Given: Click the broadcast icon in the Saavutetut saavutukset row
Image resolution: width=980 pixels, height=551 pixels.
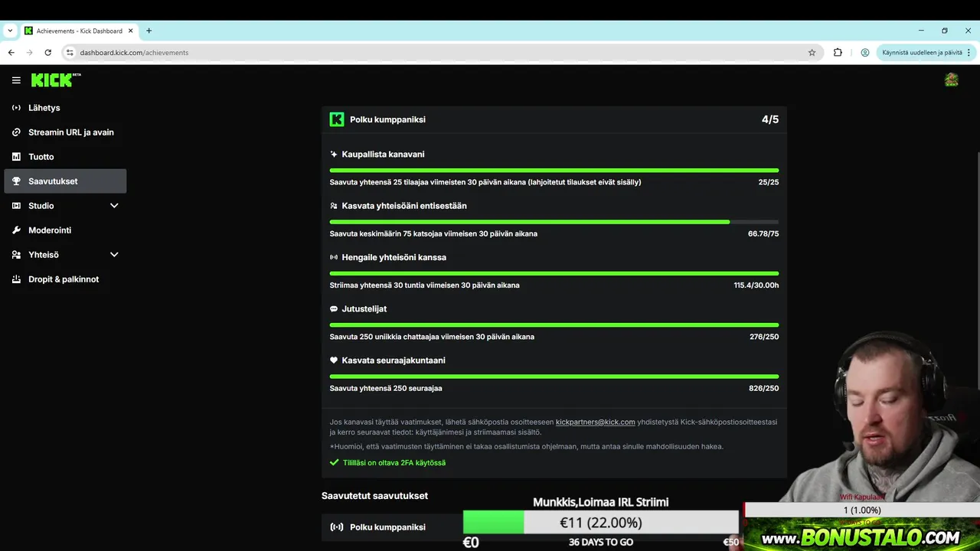Looking at the screenshot, I should 337,527.
